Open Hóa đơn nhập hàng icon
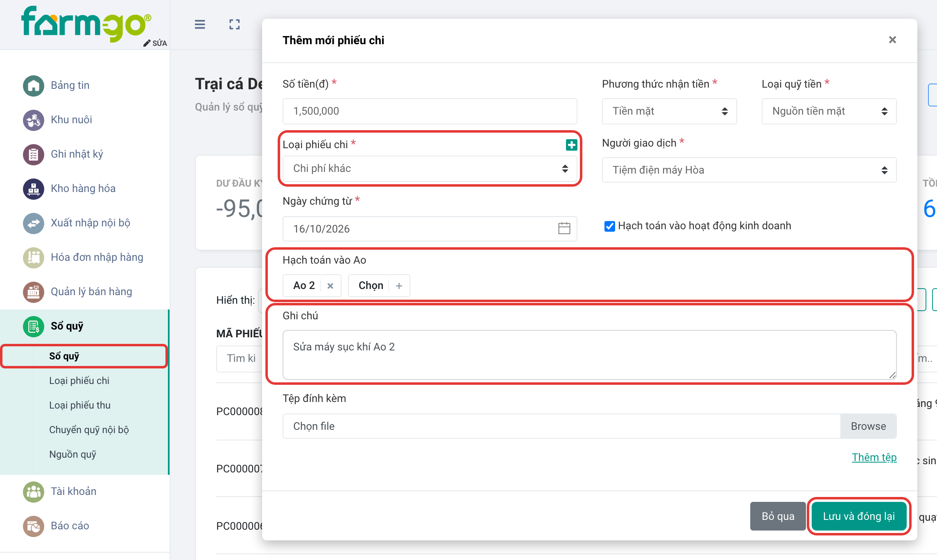The width and height of the screenshot is (937, 560). (34, 257)
